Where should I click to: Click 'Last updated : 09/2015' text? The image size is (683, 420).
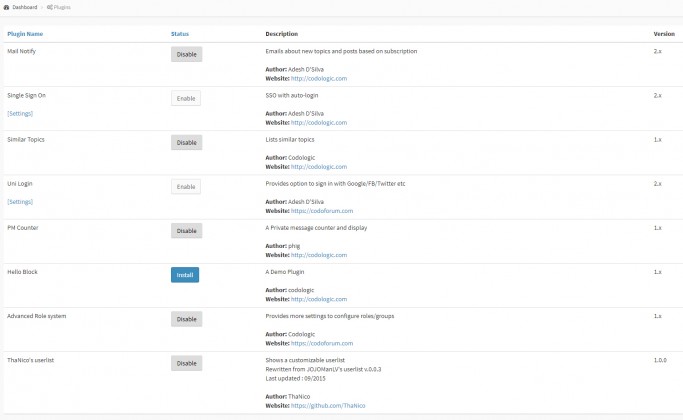tap(295, 379)
